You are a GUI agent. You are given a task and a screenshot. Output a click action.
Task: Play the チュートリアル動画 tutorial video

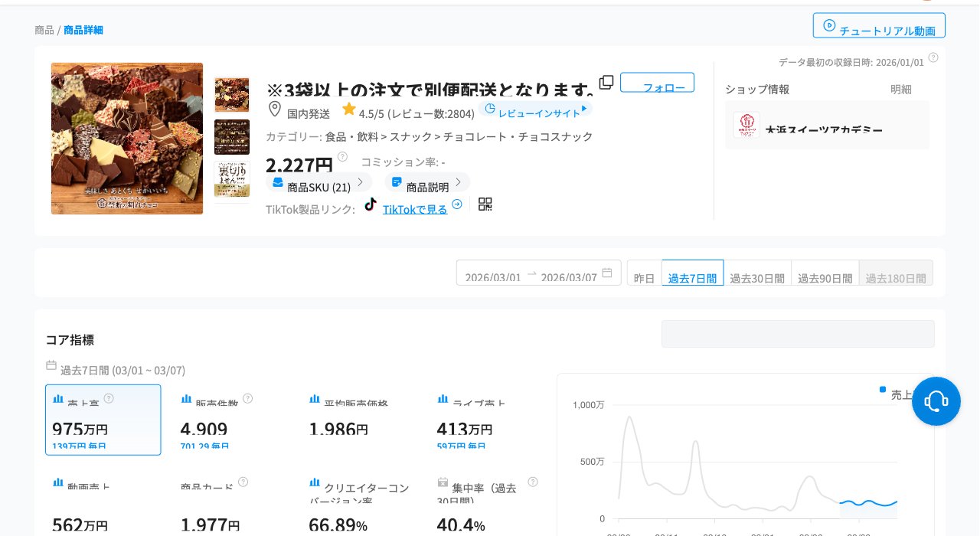click(x=879, y=25)
